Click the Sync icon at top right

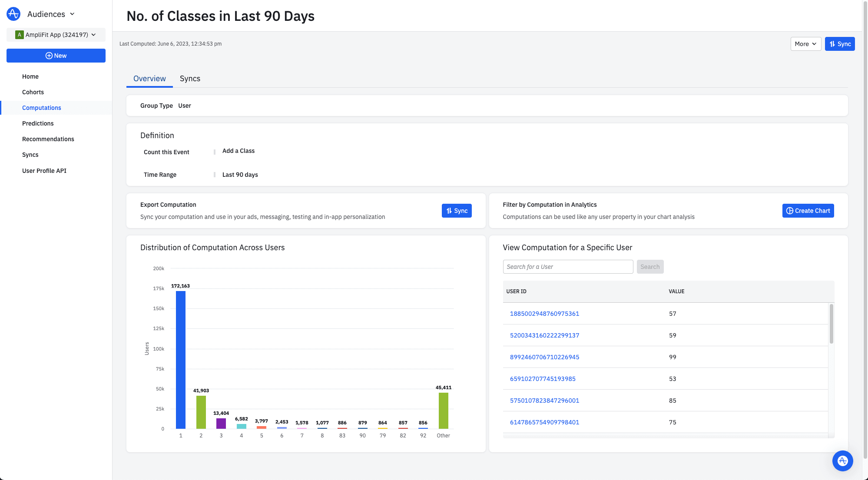[832, 43]
